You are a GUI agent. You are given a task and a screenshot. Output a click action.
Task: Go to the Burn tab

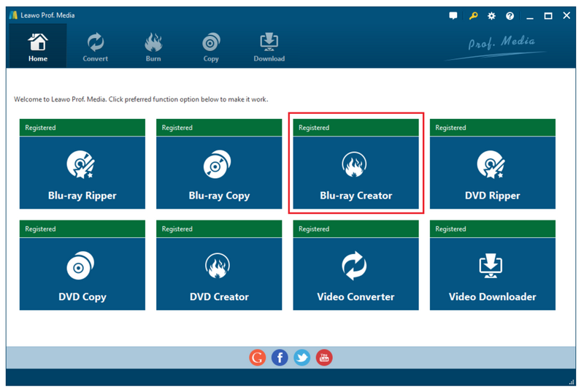point(153,47)
